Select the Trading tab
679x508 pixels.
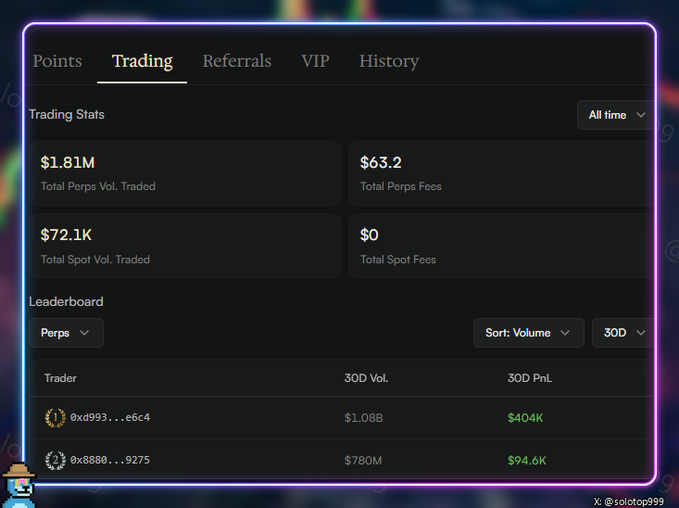(x=142, y=61)
